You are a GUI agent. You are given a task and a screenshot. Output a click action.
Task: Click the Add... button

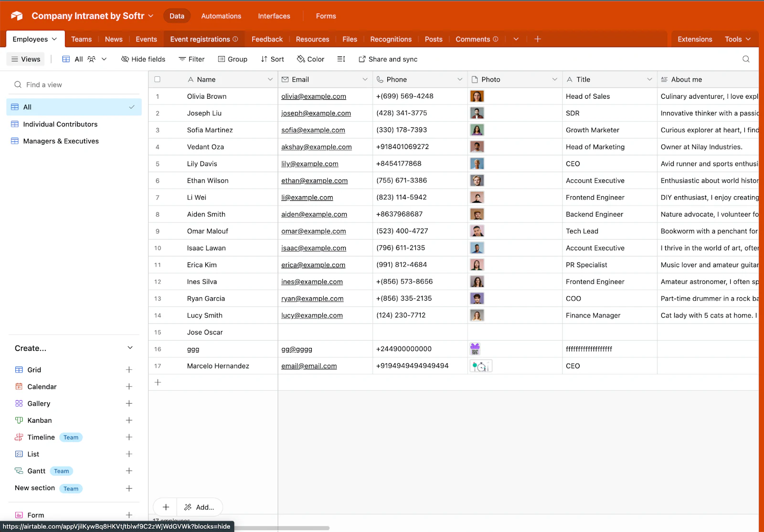200,507
